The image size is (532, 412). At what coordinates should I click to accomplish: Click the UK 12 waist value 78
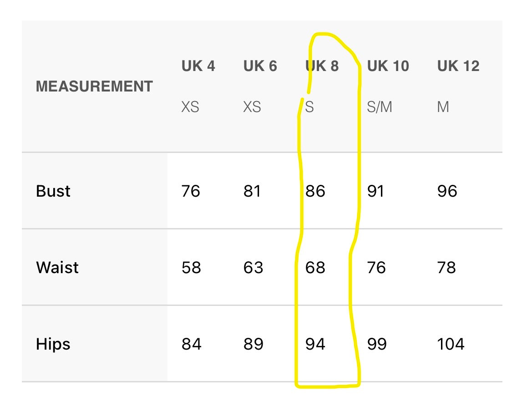coord(446,267)
